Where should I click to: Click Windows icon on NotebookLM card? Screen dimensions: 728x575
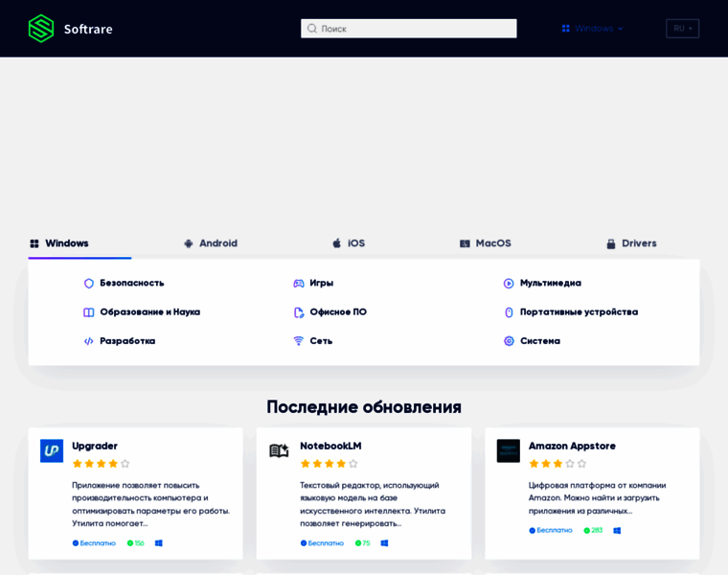pos(384,543)
